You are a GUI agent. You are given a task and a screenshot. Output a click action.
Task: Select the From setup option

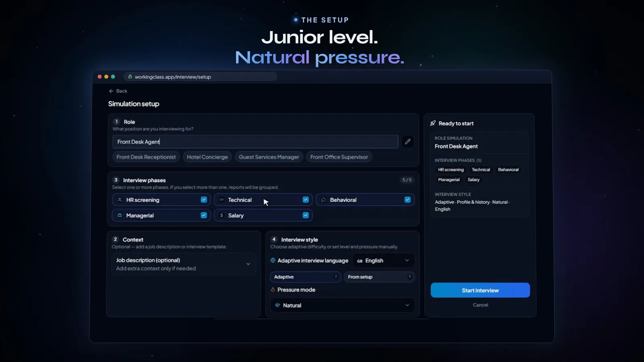(x=379, y=277)
